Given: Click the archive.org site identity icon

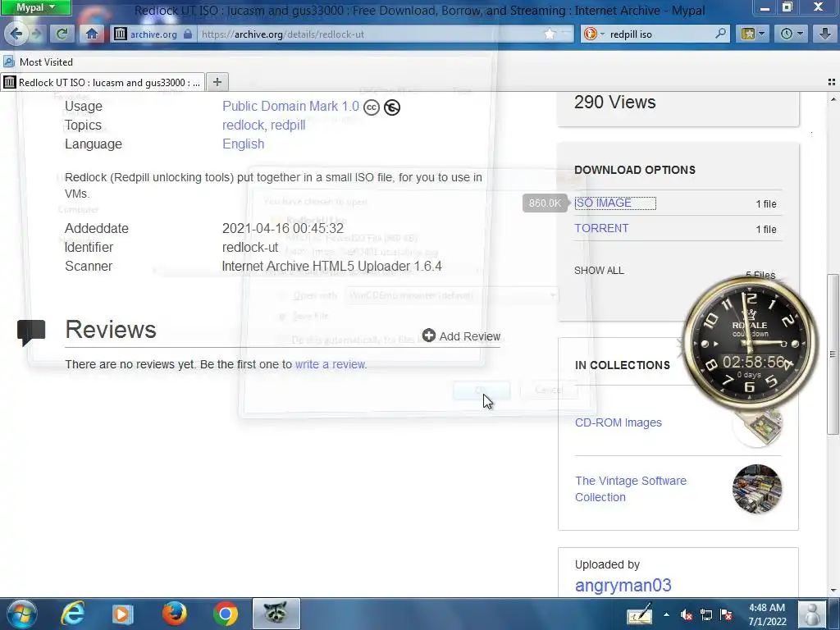Looking at the screenshot, I should 121,34.
